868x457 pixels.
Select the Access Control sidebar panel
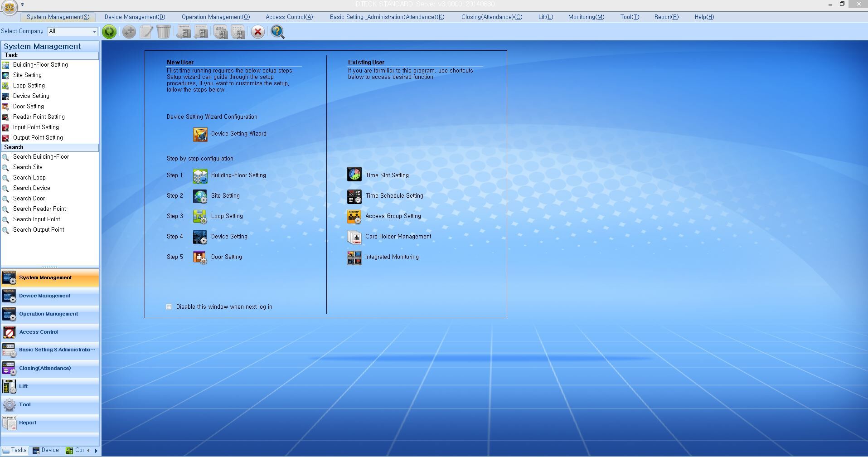point(38,332)
